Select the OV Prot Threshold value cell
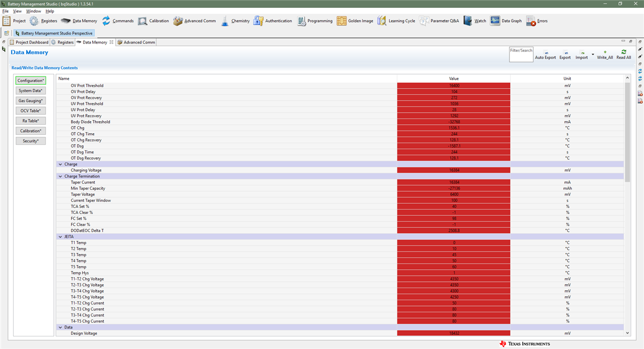The height and width of the screenshot is (349, 644). coord(453,85)
